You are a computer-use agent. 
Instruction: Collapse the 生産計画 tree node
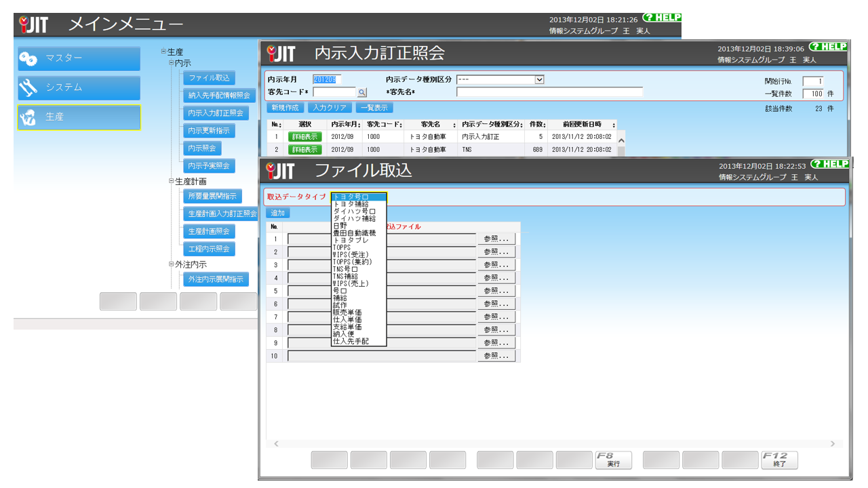click(172, 182)
